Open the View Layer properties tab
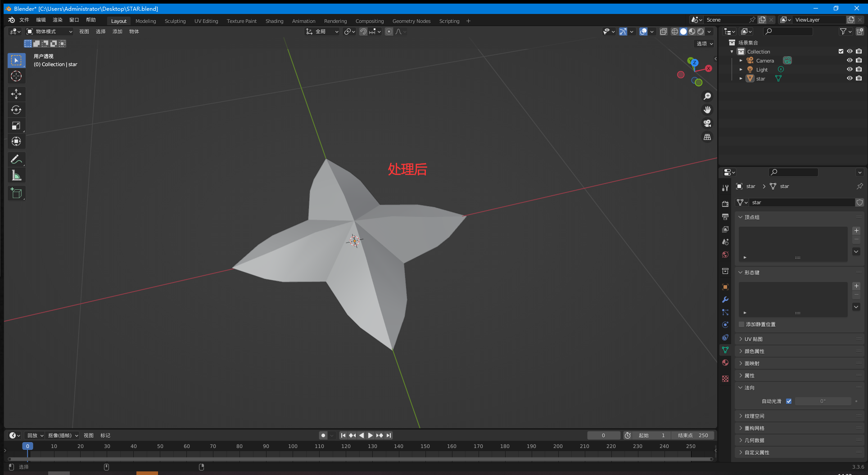 725,229
